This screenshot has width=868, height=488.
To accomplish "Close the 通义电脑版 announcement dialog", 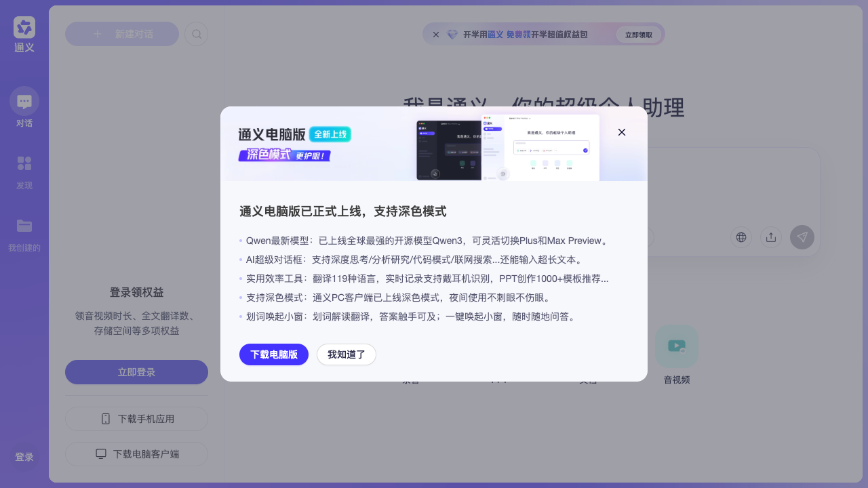I will [621, 132].
